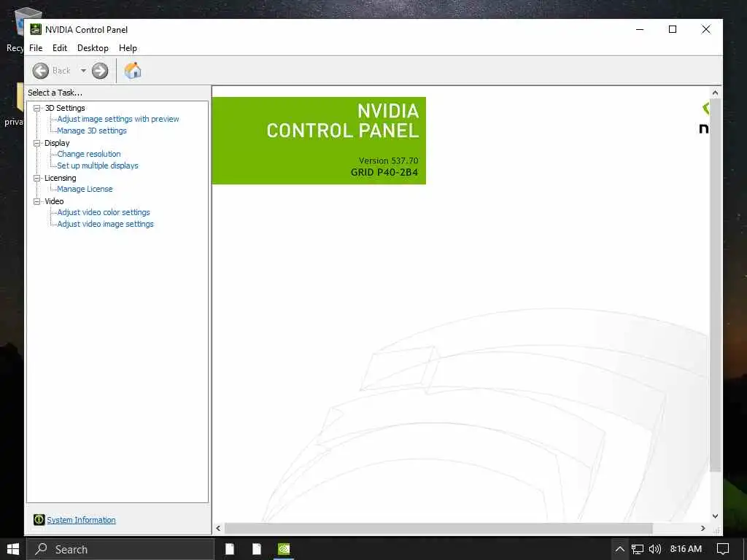
Task: Open the Desktop menu
Action: (93, 48)
